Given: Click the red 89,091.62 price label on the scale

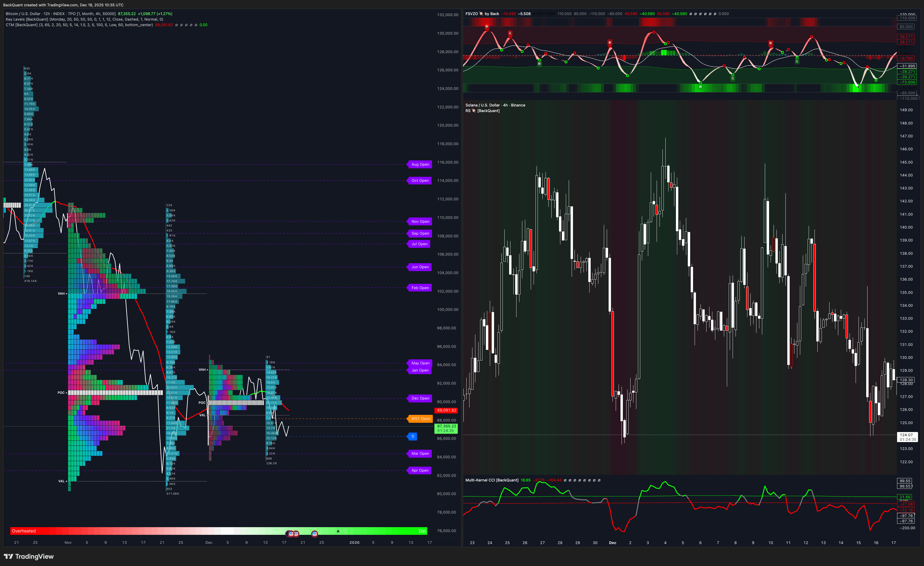Looking at the screenshot, I should point(446,410).
